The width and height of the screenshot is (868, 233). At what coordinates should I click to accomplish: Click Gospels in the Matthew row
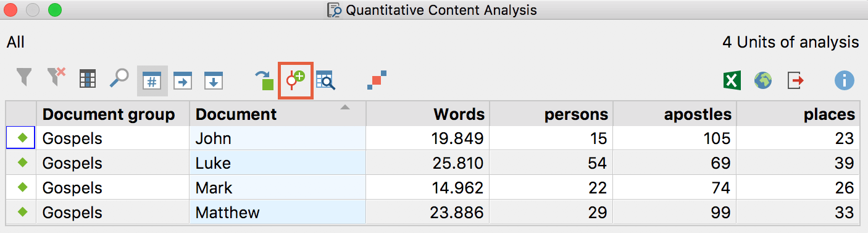click(x=72, y=213)
